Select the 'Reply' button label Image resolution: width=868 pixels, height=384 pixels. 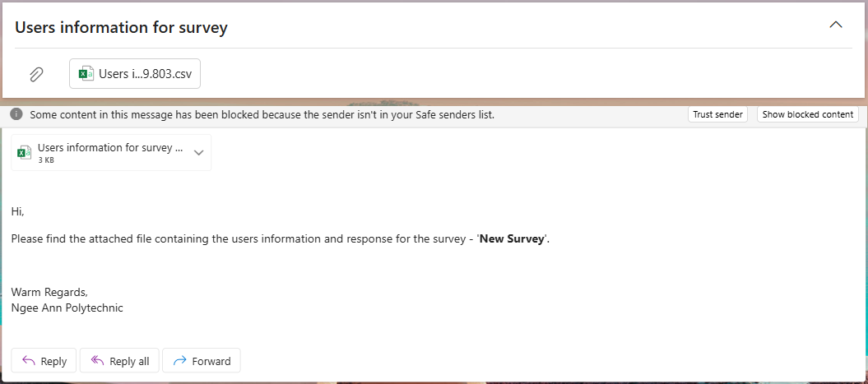click(x=53, y=361)
